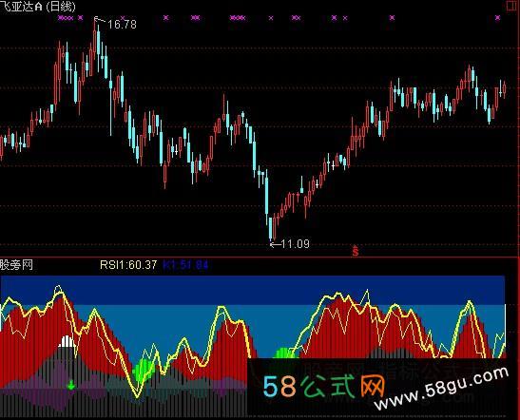Click the white bars cluster in indicator panel

(67, 341)
